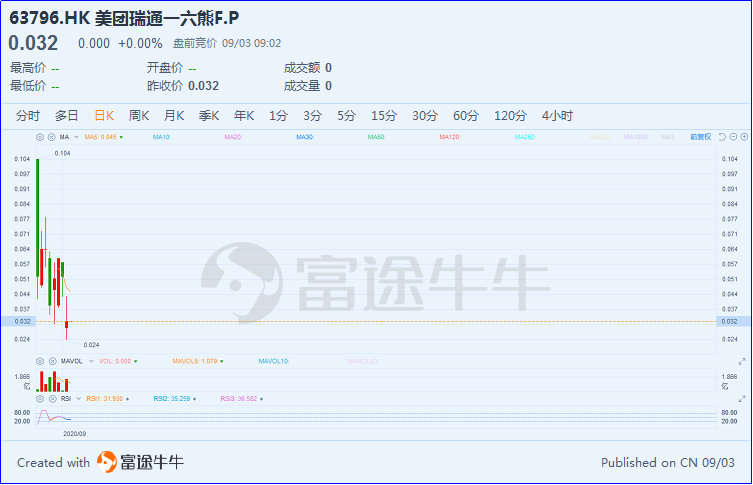
Task: Select the 周K weekly candlestick tab
Action: click(x=139, y=116)
